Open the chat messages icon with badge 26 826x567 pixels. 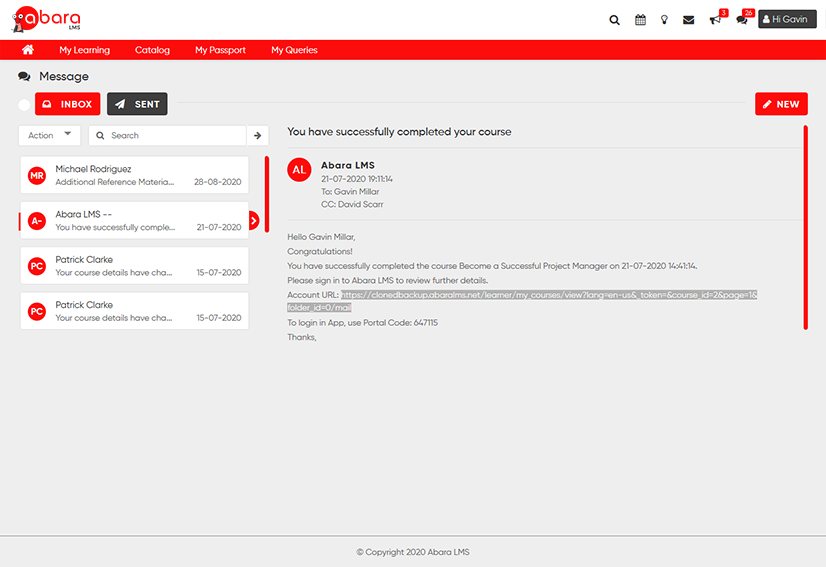tap(742, 20)
